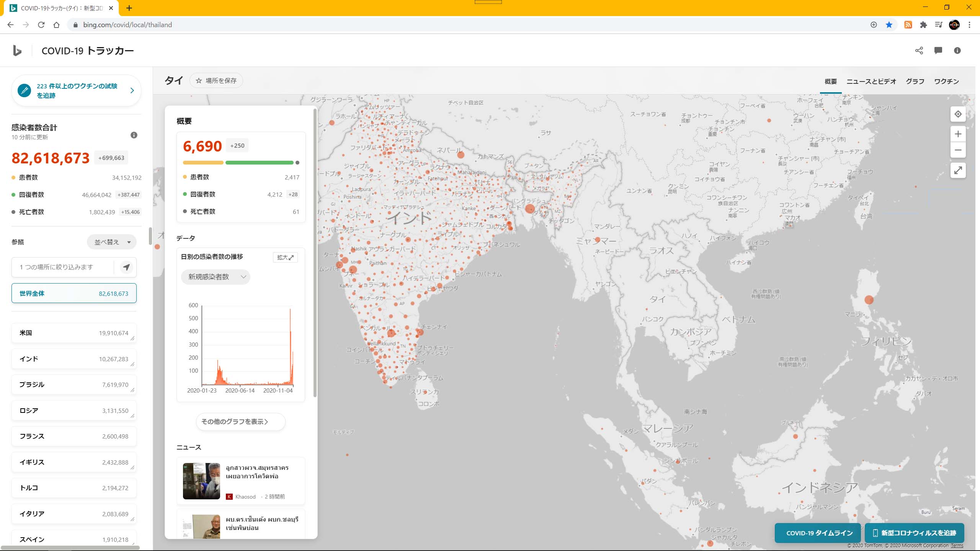Open the browser home page

tap(56, 25)
